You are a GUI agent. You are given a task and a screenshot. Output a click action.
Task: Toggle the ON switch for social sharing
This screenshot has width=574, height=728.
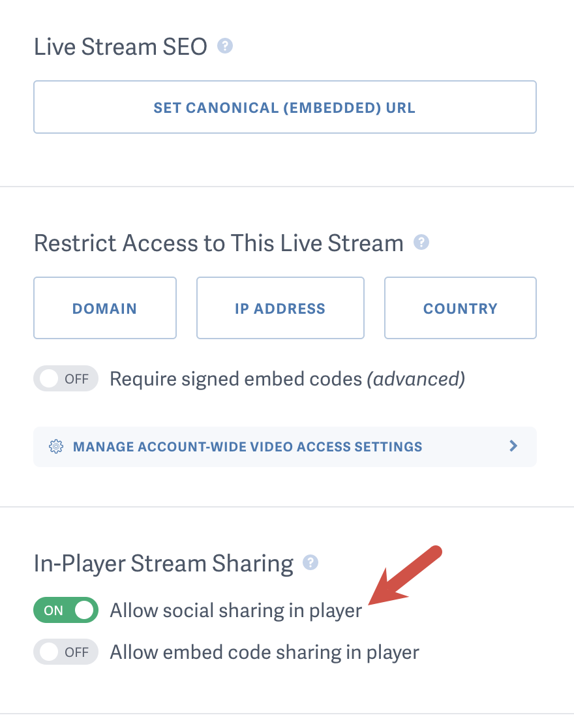[x=65, y=610]
